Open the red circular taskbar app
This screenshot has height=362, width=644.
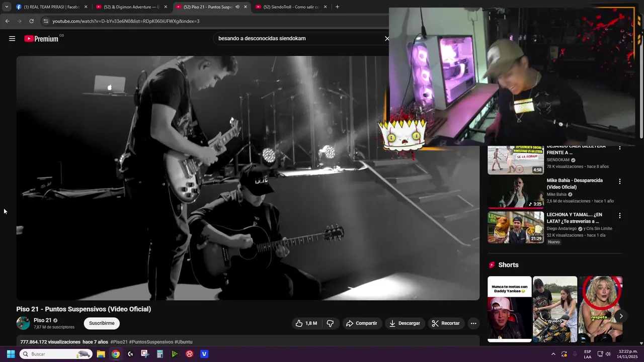click(x=190, y=354)
